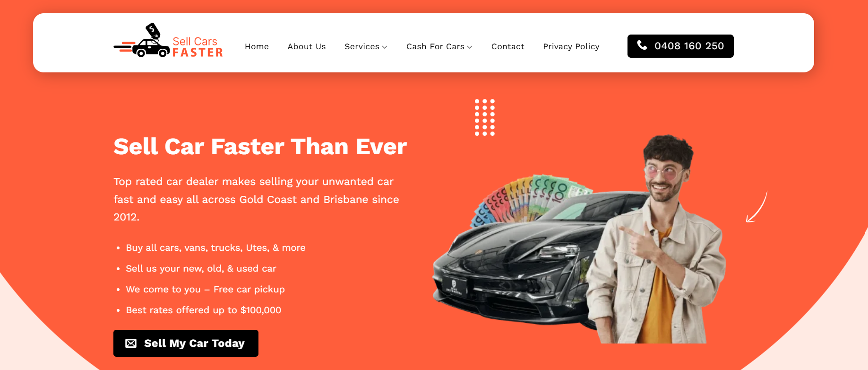Expand the Cash For Cars chevron

470,47
